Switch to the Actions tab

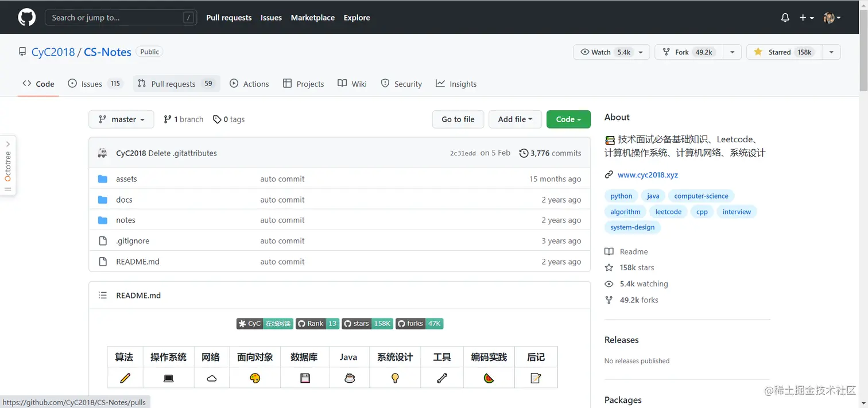249,84
